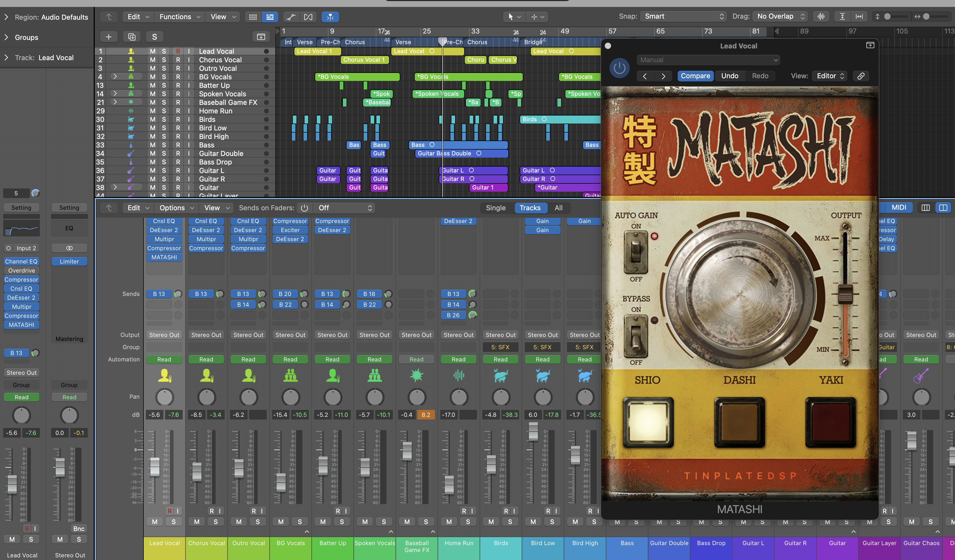955x560 pixels.
Task: Click the duplicate track icon
Action: (131, 37)
